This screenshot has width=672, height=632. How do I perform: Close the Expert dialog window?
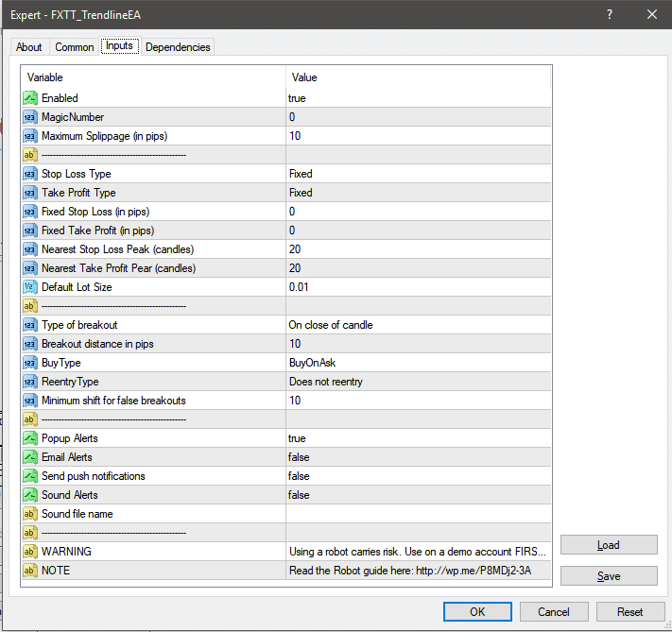coord(652,14)
